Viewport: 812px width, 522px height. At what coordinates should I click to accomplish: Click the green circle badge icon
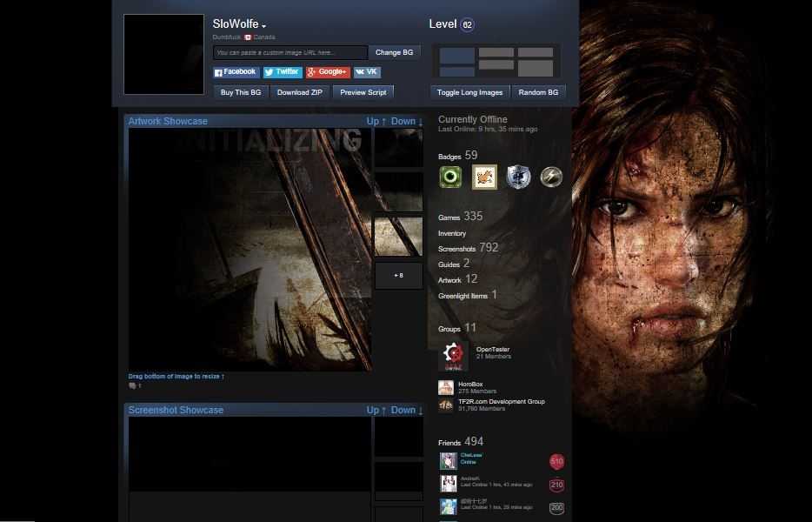point(450,177)
